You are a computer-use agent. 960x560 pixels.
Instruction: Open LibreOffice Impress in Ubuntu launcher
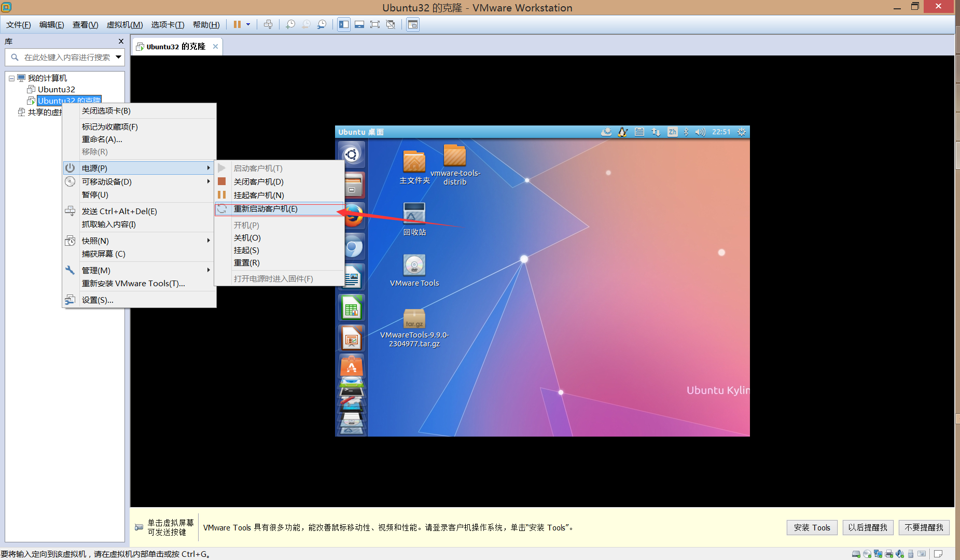pos(352,339)
